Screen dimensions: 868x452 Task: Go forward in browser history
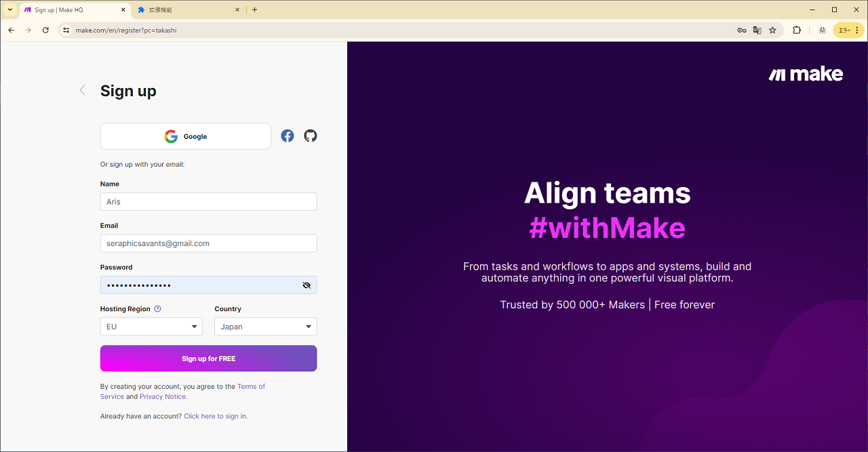[28, 30]
